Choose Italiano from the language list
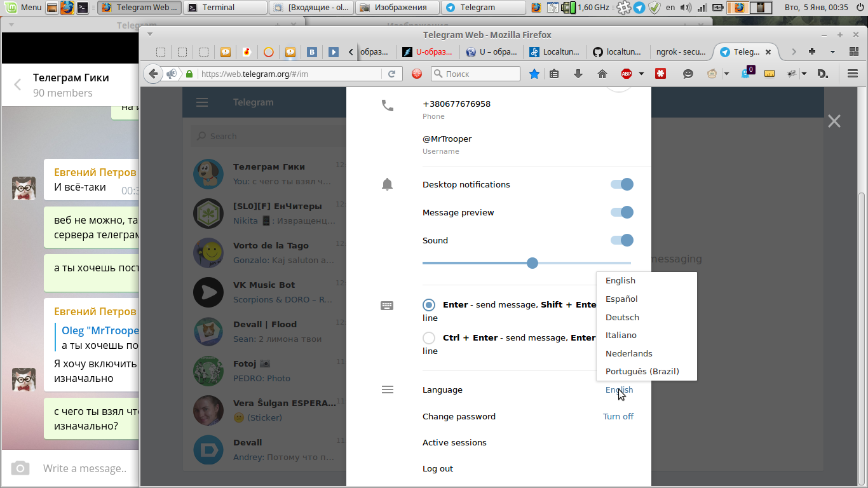Image resolution: width=868 pixels, height=488 pixels. (647, 335)
